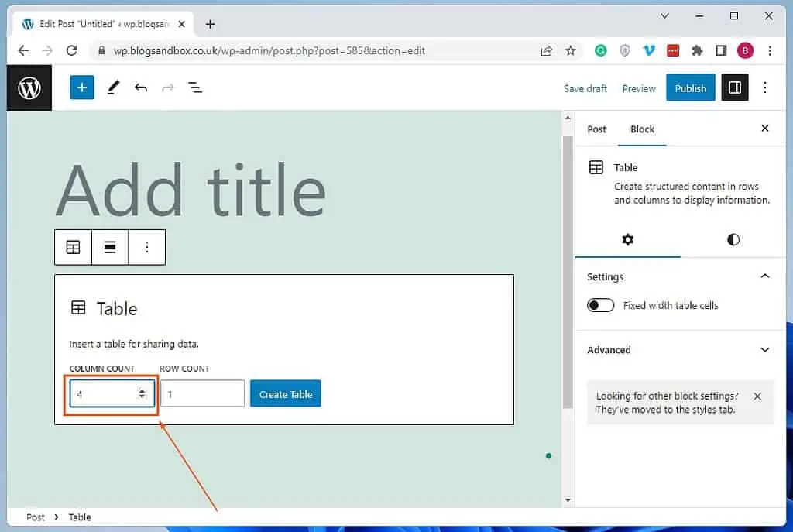The width and height of the screenshot is (793, 532).
Task: Close the Edit Post browser tab
Action: (181, 24)
